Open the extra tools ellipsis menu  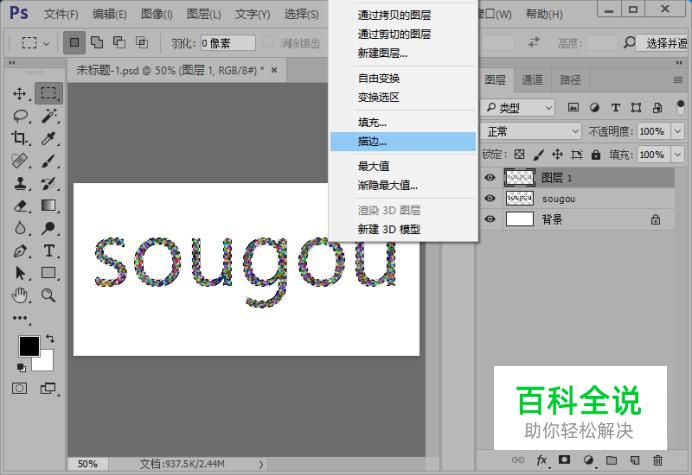pos(20,318)
